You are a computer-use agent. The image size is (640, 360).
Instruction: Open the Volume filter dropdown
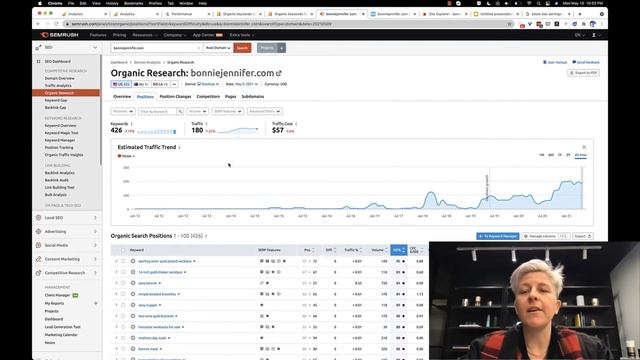(198, 111)
